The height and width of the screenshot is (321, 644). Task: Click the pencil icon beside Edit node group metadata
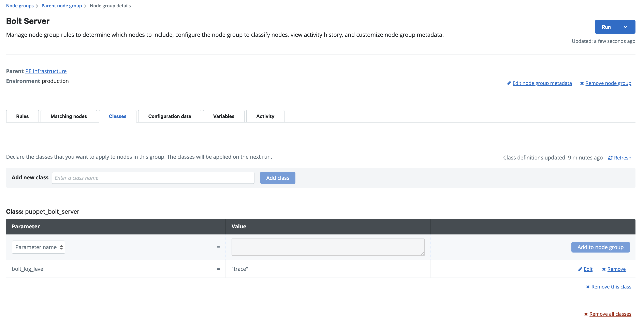[509, 83]
